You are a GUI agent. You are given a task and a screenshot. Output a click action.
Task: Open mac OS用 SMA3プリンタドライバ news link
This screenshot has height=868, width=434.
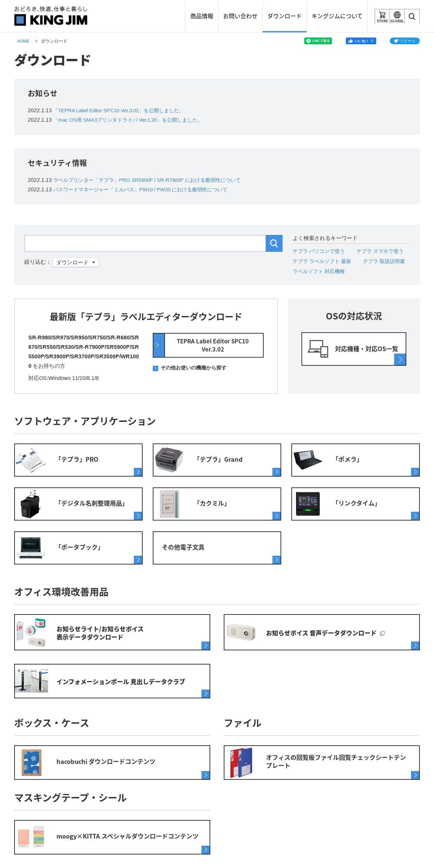[x=127, y=120]
